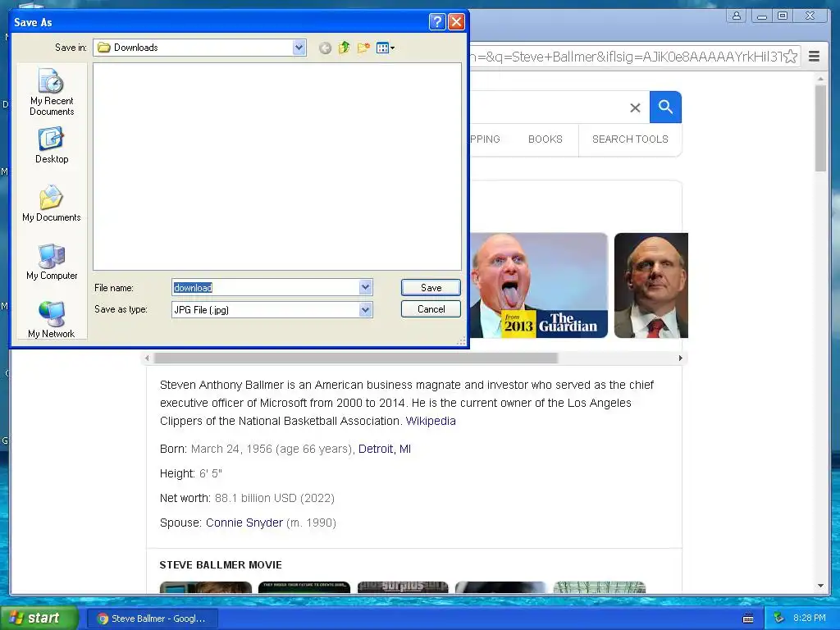The height and width of the screenshot is (630, 840).
Task: Click the page scroll up arrow
Action: tap(820, 79)
